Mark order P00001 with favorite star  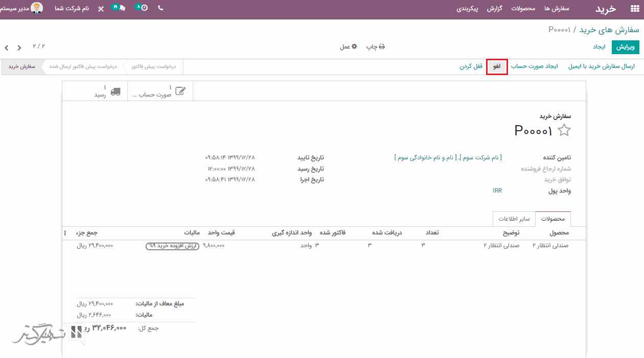click(x=564, y=130)
